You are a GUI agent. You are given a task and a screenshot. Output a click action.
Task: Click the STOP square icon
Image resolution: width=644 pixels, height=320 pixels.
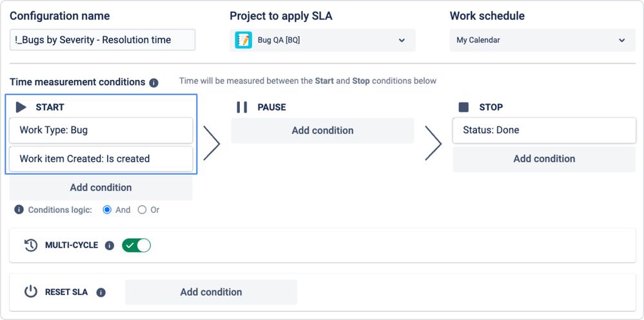[x=463, y=107]
